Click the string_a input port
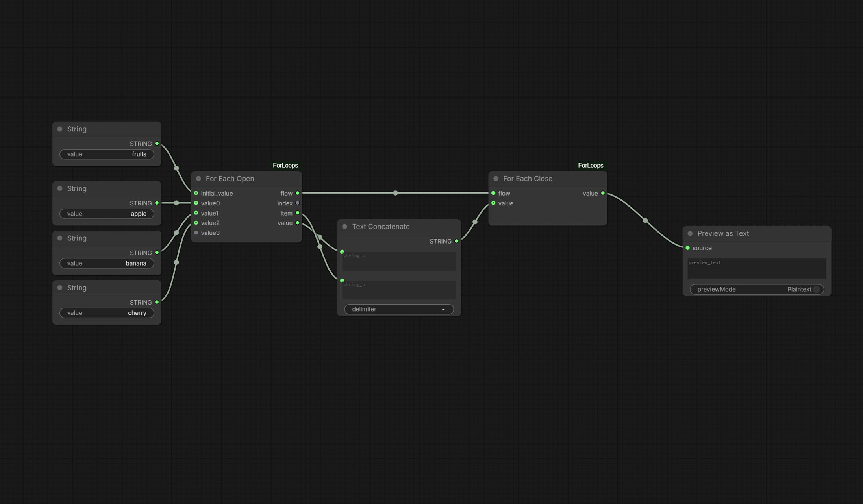 [342, 252]
